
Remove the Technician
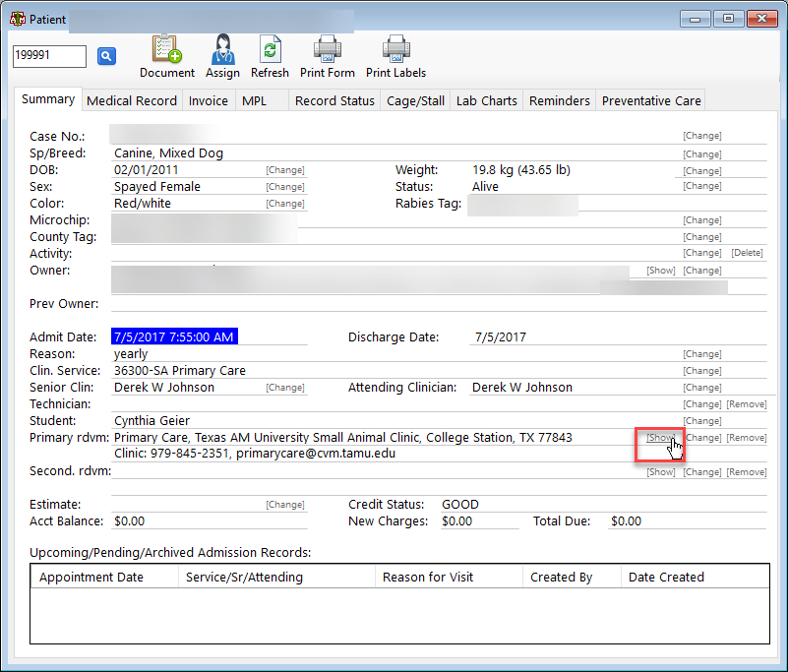pos(747,404)
